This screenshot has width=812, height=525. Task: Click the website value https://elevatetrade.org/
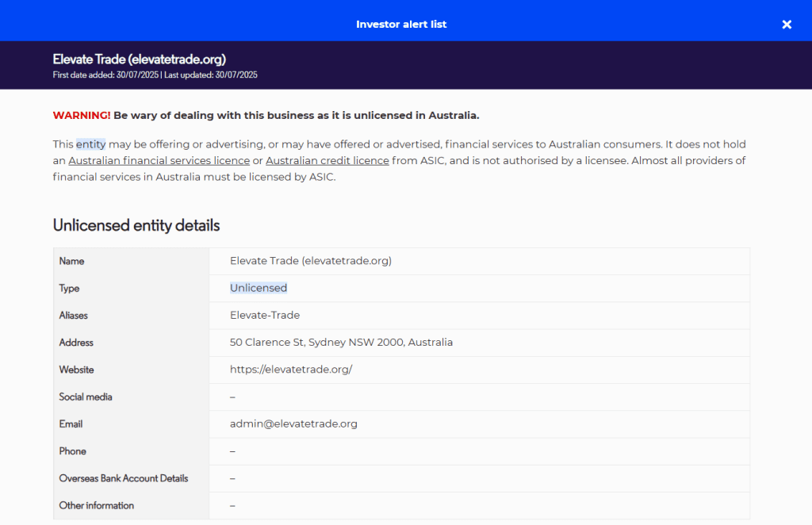click(291, 370)
